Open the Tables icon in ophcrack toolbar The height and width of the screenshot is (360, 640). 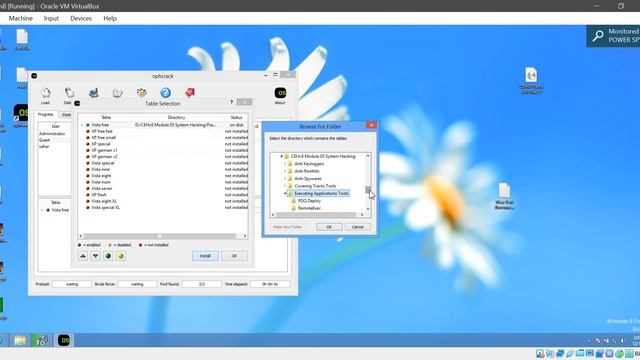[118, 93]
